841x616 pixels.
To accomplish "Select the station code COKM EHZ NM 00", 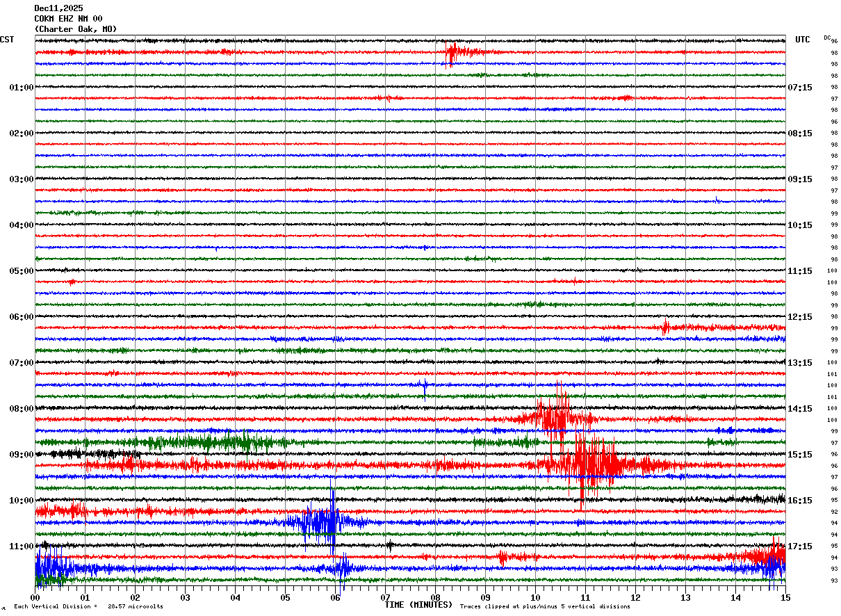I will (x=68, y=19).
